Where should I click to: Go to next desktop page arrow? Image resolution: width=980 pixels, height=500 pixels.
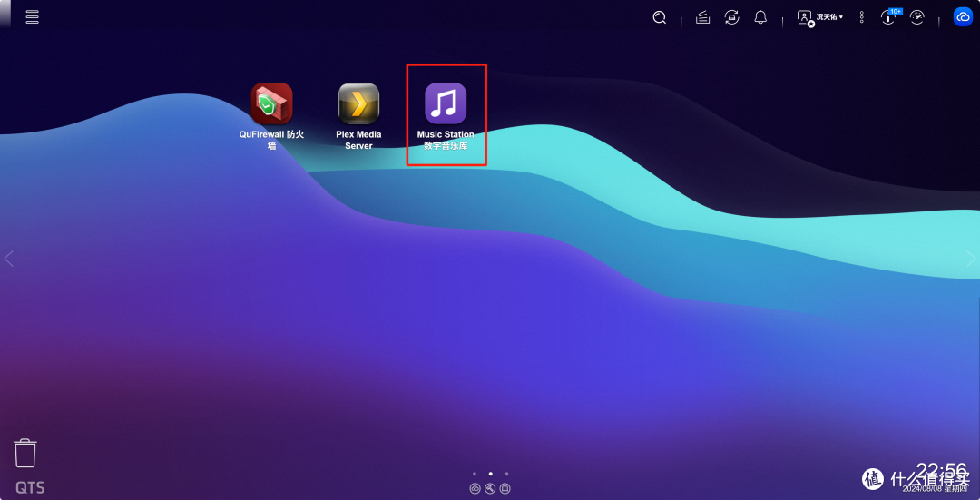tap(971, 259)
